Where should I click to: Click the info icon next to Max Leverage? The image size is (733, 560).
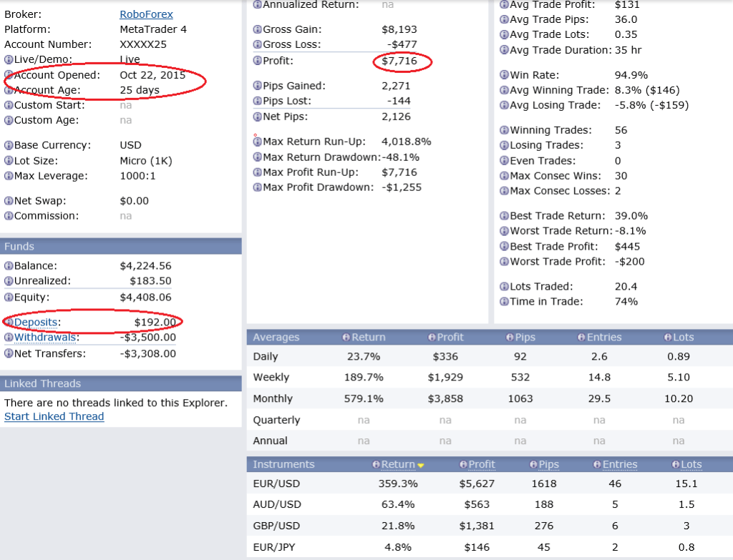coord(9,176)
